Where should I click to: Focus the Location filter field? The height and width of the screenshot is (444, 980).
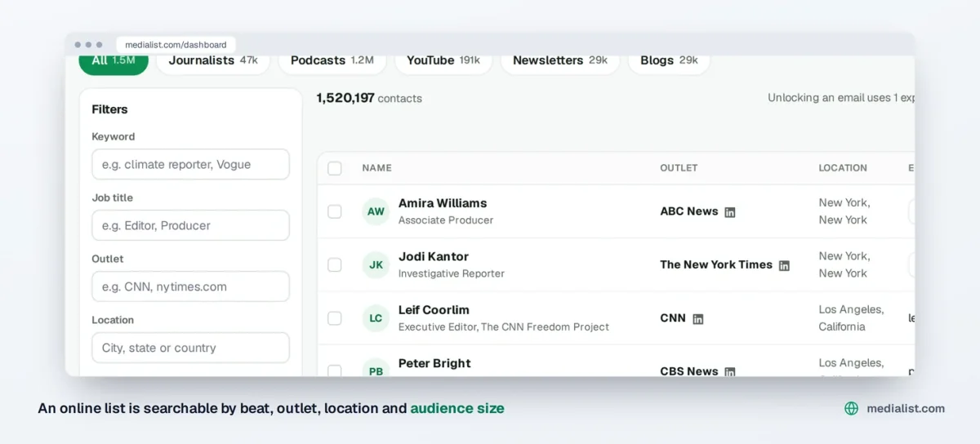point(190,348)
